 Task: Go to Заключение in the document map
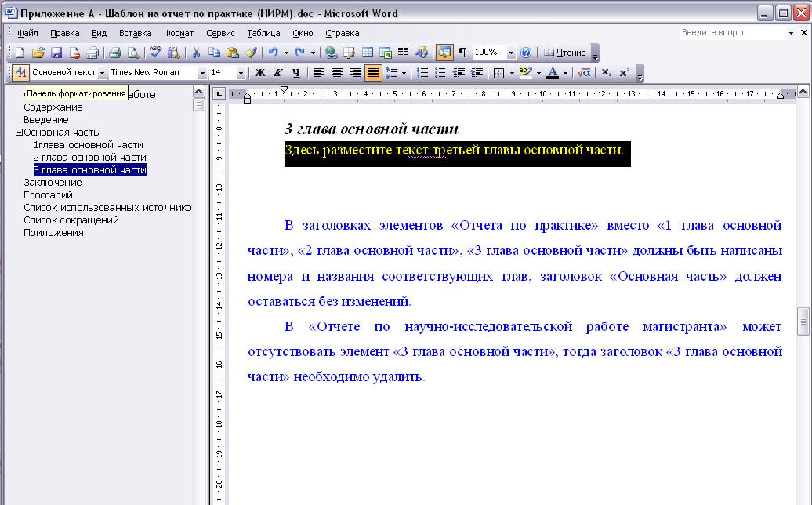pos(53,183)
